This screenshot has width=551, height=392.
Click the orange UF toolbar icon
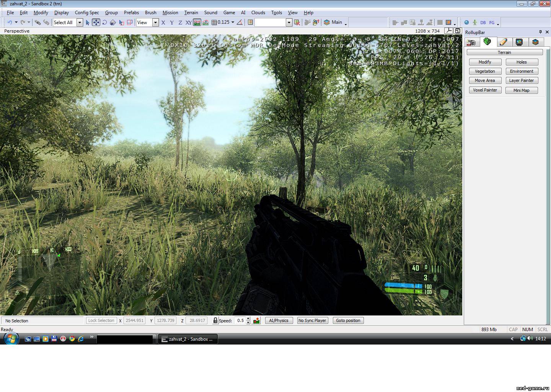tap(448, 23)
